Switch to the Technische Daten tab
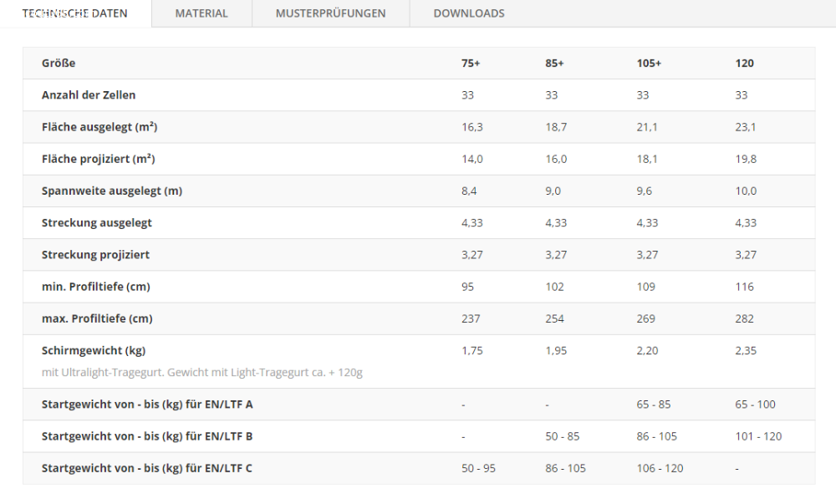 point(75,13)
